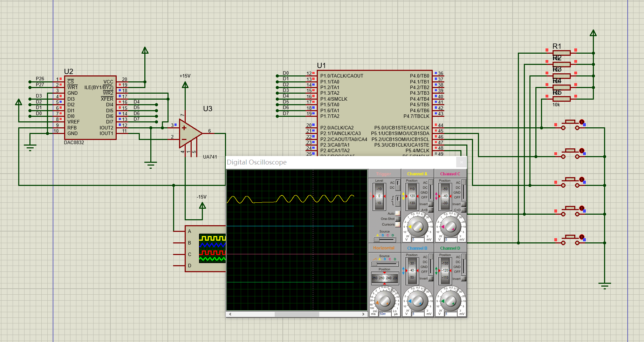This screenshot has width=644, height=342.
Task: Click Channel D volts-per-division knob
Action: [451, 301]
